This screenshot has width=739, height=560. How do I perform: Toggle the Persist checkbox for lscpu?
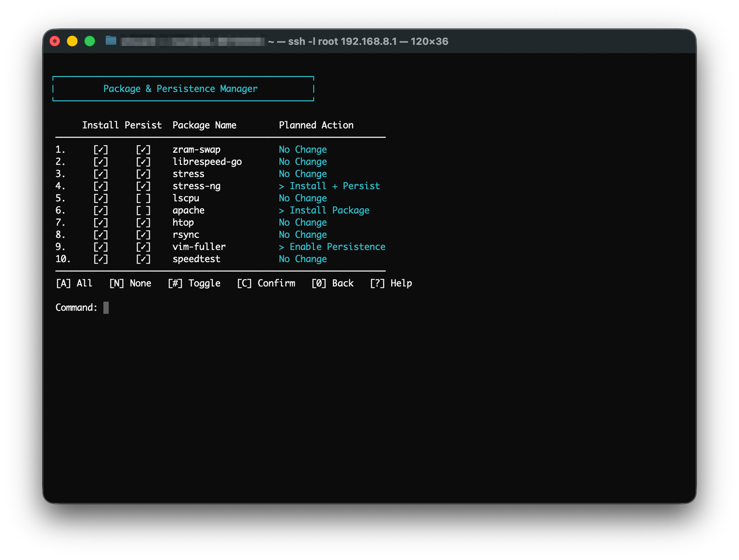tap(143, 198)
